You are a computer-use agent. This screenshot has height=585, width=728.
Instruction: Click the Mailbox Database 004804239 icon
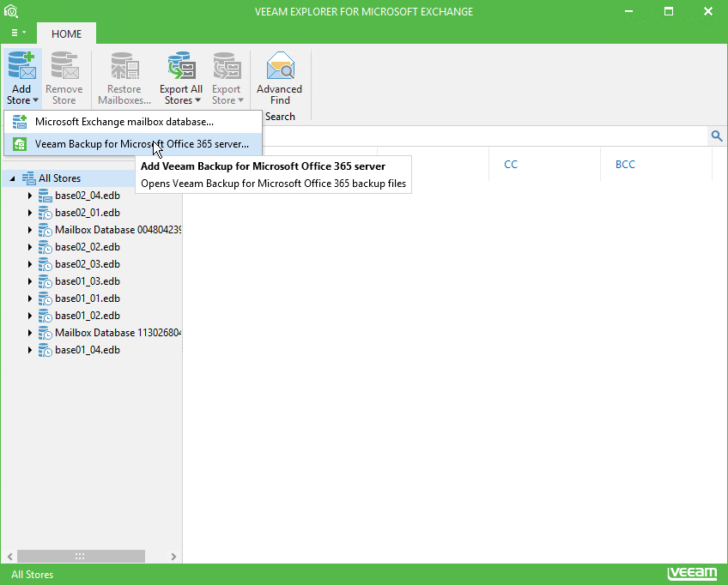click(45, 230)
